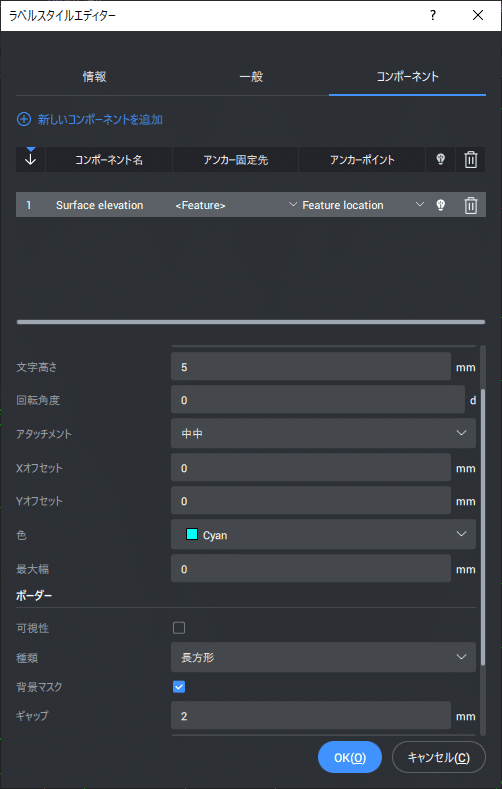Click the lightbulb icon in the header row
The width and height of the screenshot is (502, 789).
[441, 160]
